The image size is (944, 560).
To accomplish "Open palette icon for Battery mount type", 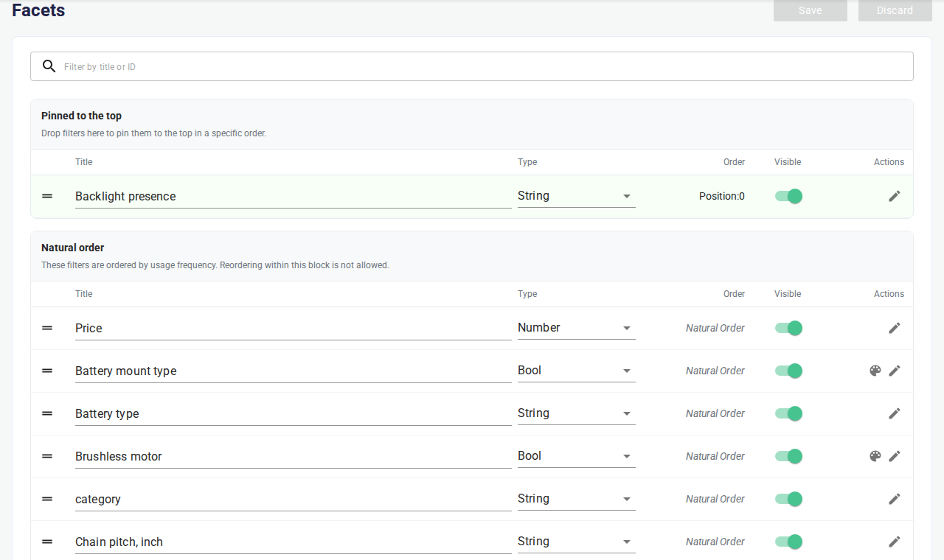I will pyautogui.click(x=875, y=371).
